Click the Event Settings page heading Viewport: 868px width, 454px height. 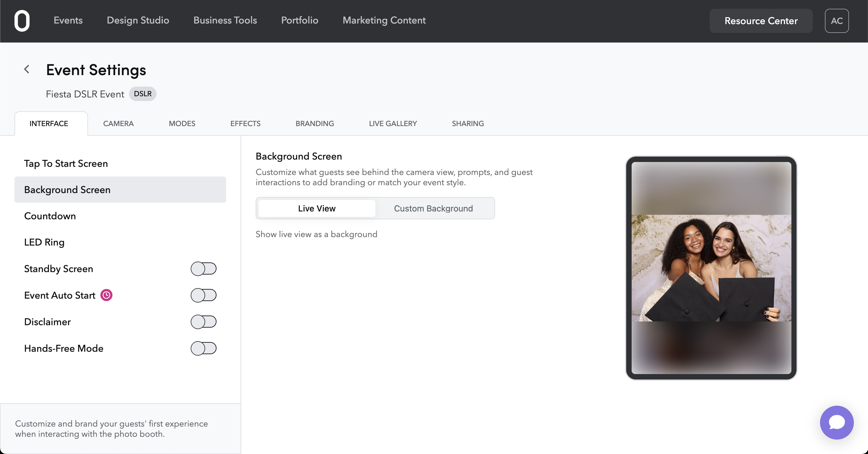coord(96,70)
